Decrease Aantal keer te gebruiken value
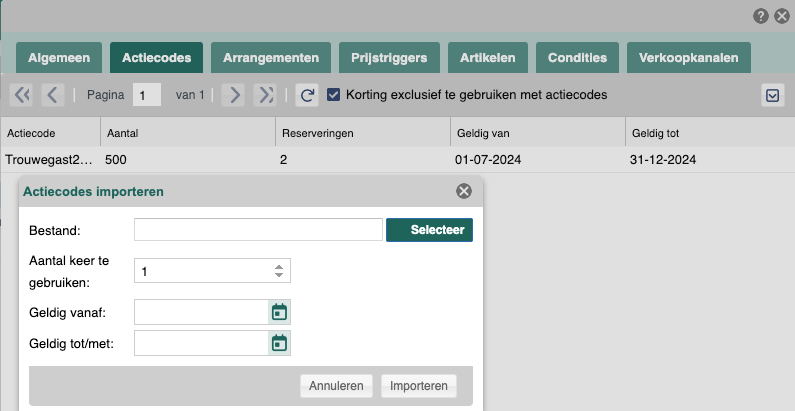This screenshot has width=795, height=411. coord(279,275)
